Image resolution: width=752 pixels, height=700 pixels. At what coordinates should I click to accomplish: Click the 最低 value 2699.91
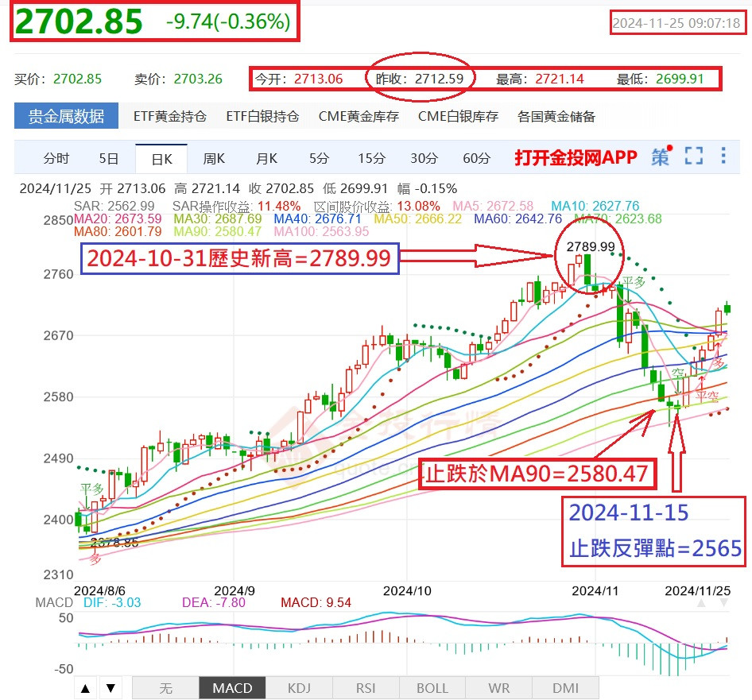(x=680, y=79)
